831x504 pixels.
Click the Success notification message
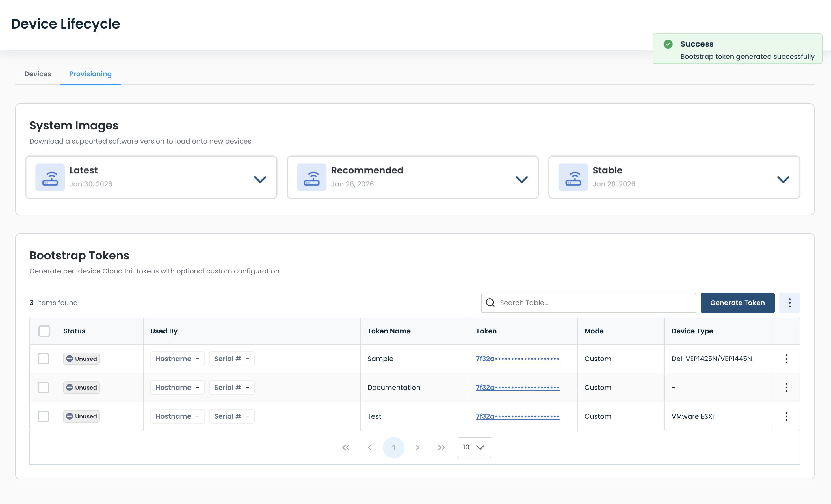737,49
